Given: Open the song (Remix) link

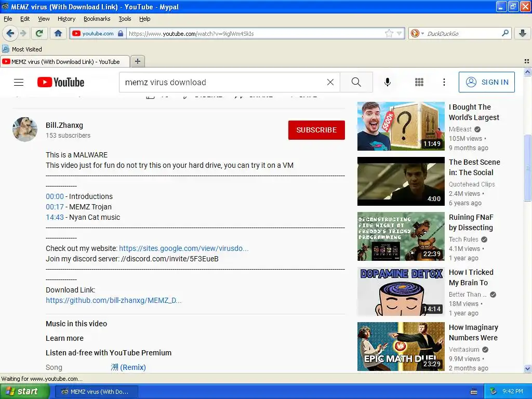Looking at the screenshot, I should [x=128, y=367].
